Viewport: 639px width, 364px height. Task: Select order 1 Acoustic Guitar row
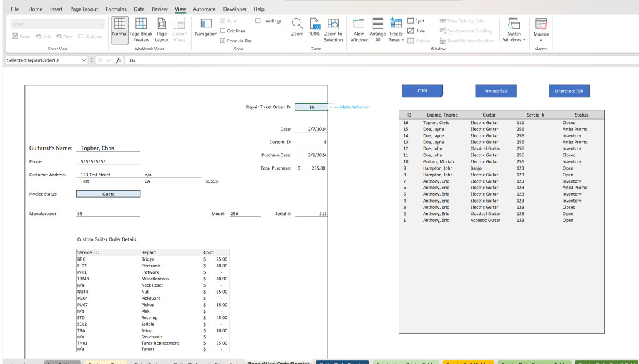click(x=501, y=220)
